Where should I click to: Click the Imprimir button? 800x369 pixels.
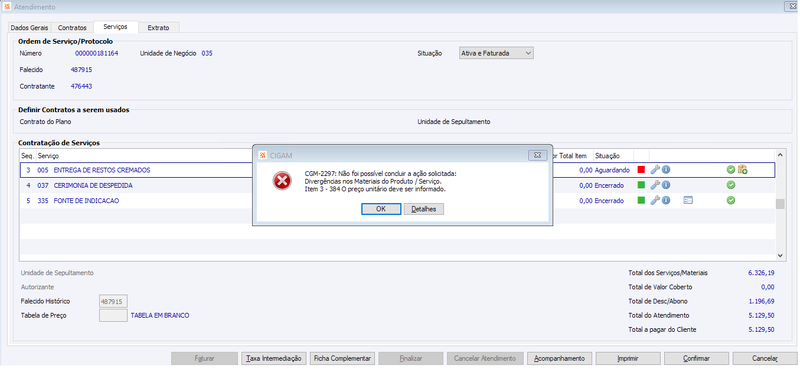coord(628,359)
